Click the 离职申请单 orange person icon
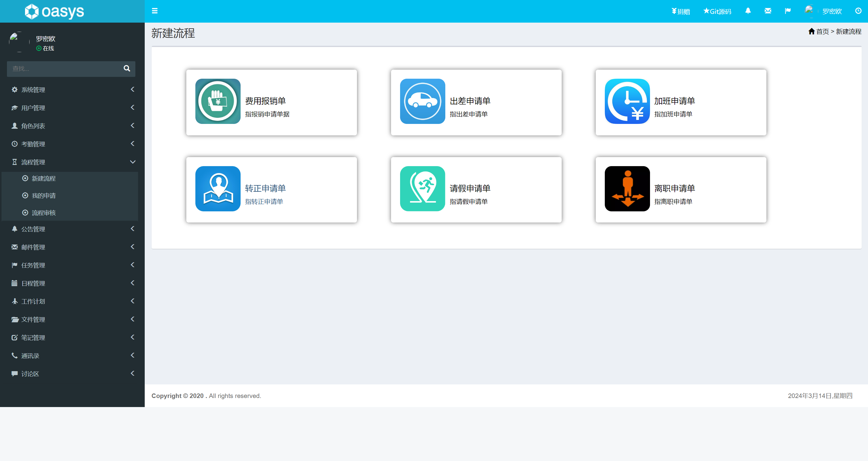This screenshot has height=461, width=868. click(x=627, y=188)
